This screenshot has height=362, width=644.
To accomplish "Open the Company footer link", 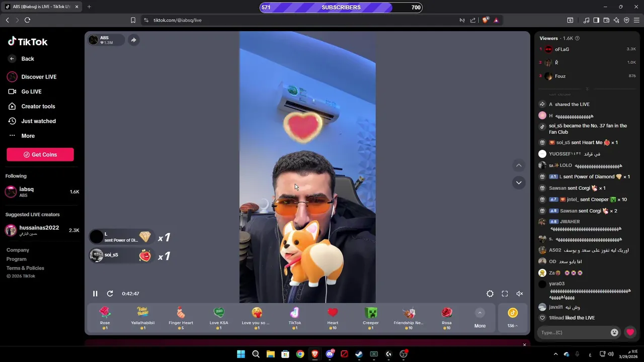I will pos(18,250).
